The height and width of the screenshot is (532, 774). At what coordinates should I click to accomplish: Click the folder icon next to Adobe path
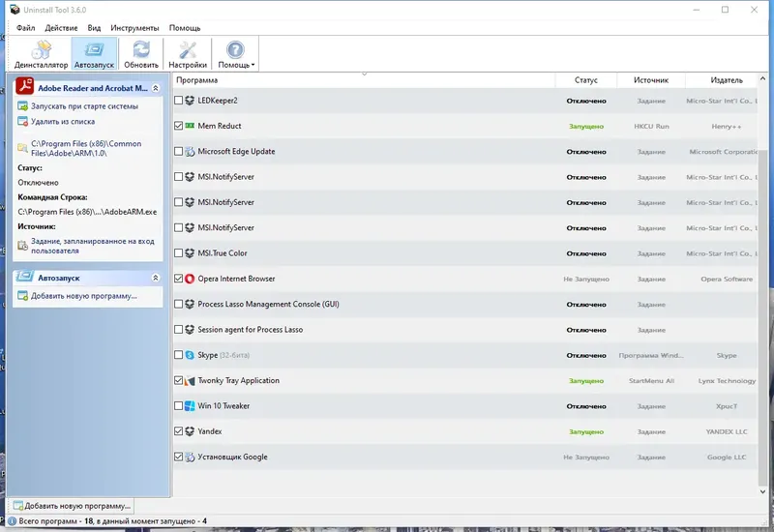pos(22,148)
